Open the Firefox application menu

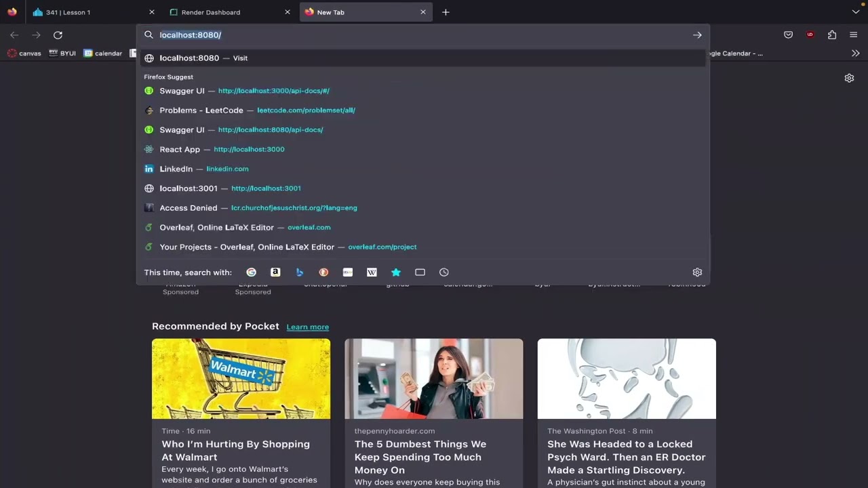[854, 35]
